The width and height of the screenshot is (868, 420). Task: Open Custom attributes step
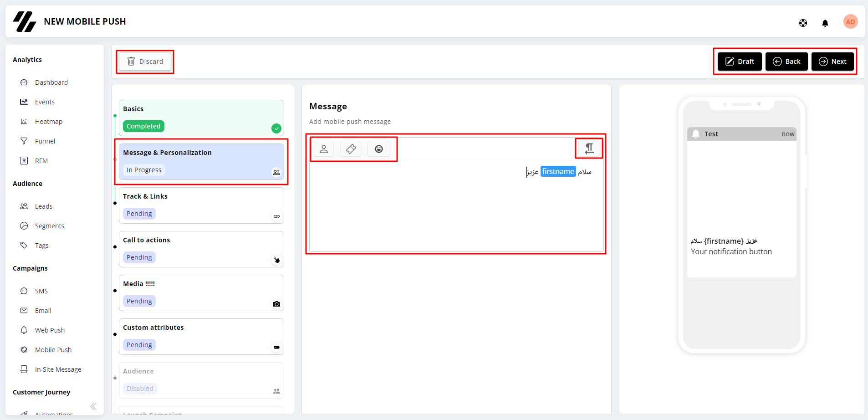(x=201, y=337)
